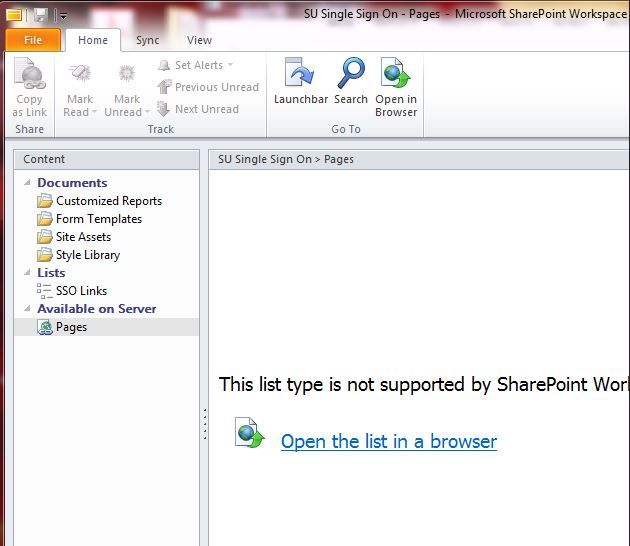Switch to the View tab
This screenshot has width=630, height=546.
[199, 40]
